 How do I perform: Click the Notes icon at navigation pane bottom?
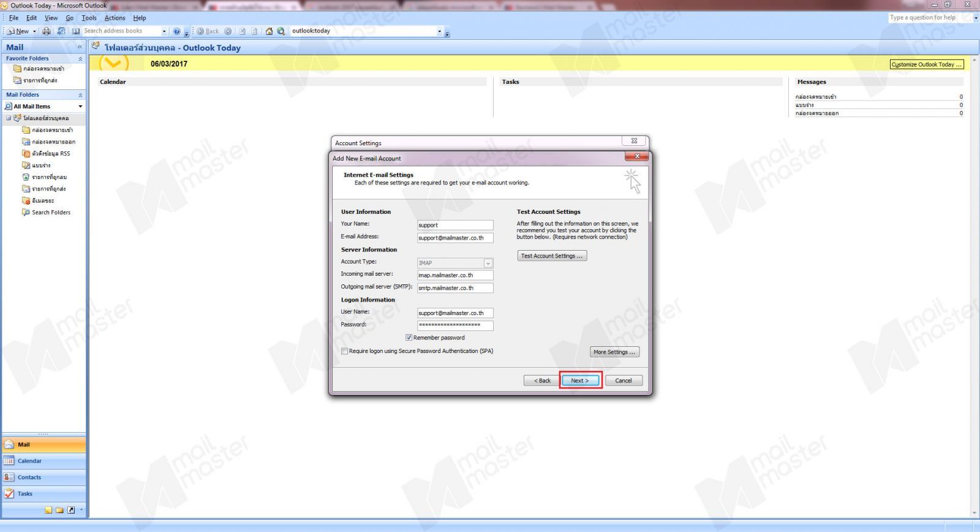(48, 510)
